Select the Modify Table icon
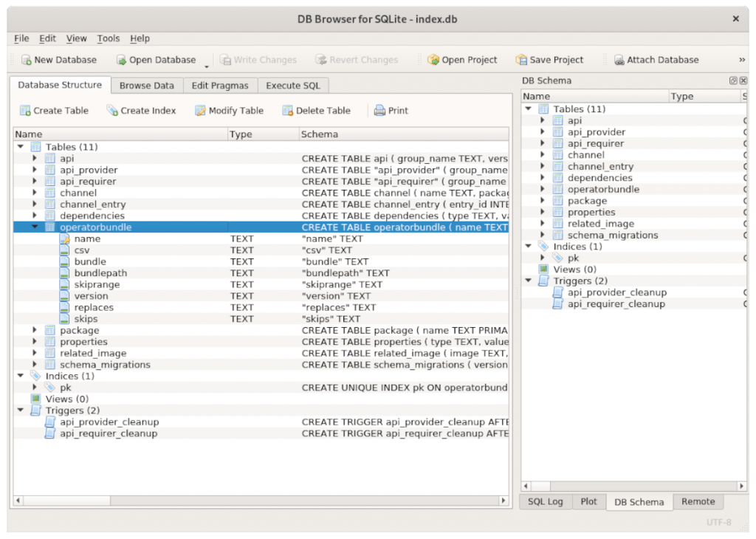Screen dimensions: 756x539 coord(229,110)
